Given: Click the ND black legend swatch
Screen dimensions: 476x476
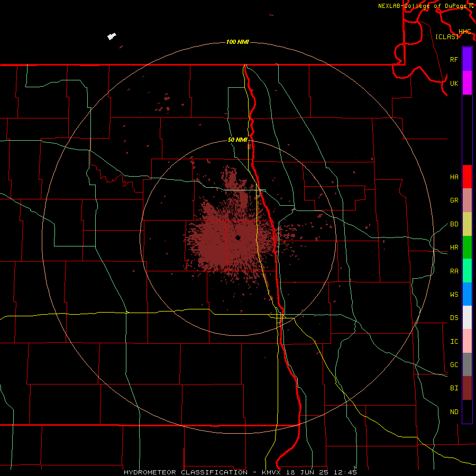Looking at the screenshot, I should point(467,411).
